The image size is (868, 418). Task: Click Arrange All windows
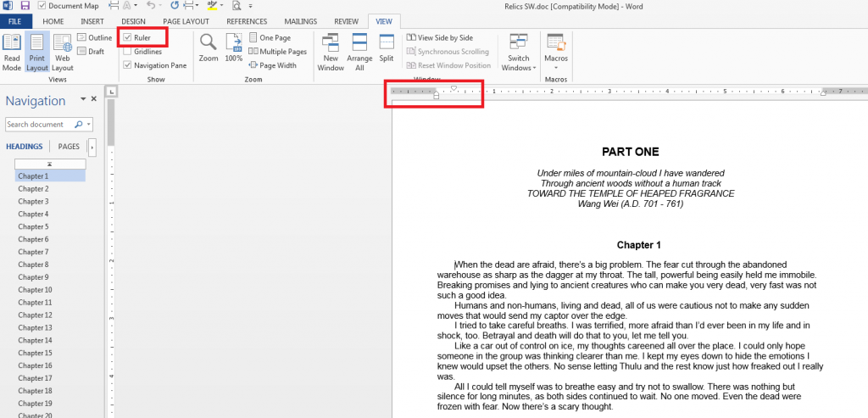(359, 53)
